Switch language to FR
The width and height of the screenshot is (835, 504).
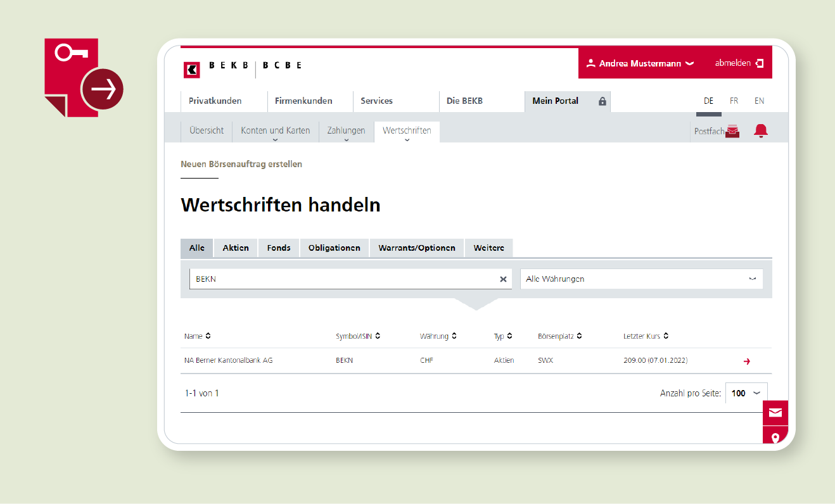click(x=734, y=101)
